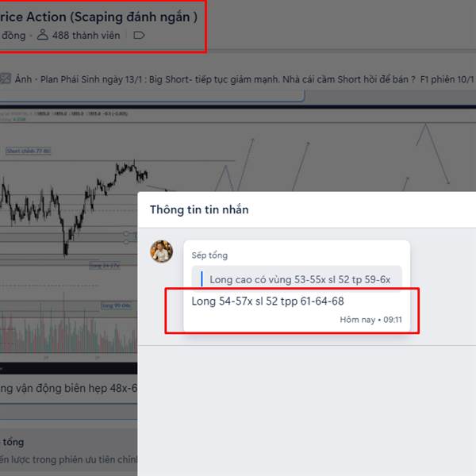Click the volume bars area of chart image
The width and height of the screenshot is (476, 476).
(68, 334)
